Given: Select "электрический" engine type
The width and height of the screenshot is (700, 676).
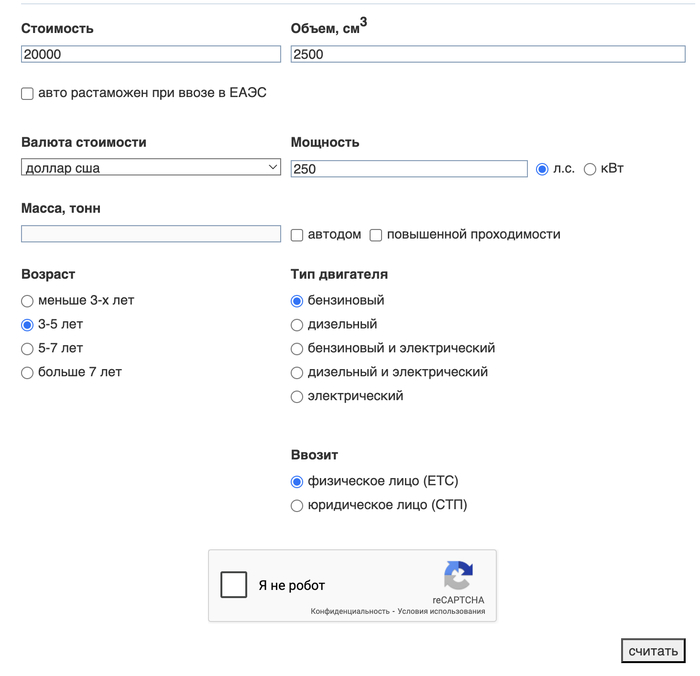Looking at the screenshot, I should coord(297,397).
